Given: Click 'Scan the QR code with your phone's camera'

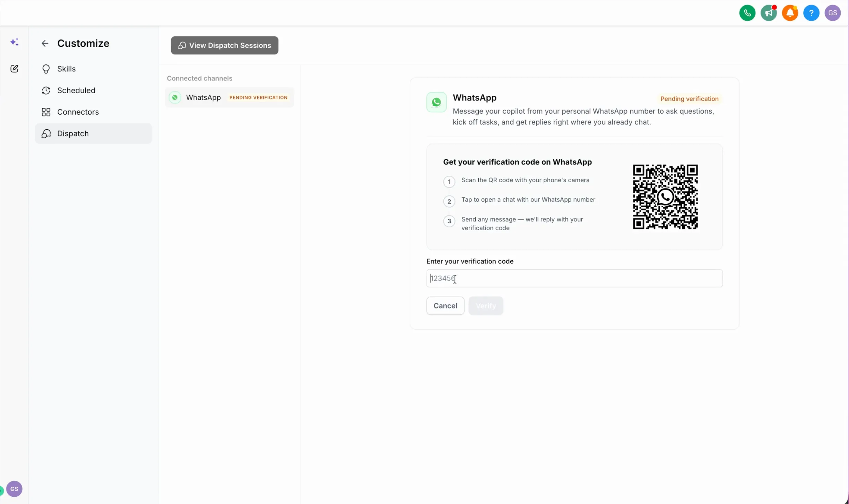Looking at the screenshot, I should [525, 180].
